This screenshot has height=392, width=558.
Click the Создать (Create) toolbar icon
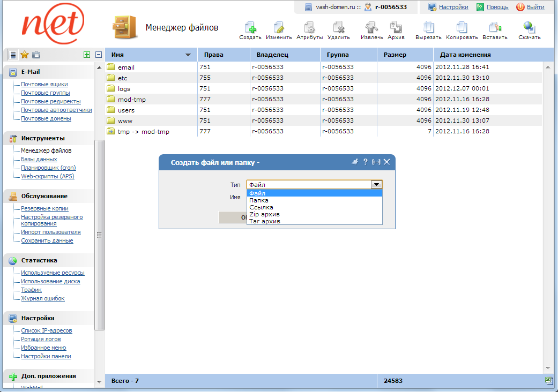click(x=250, y=28)
